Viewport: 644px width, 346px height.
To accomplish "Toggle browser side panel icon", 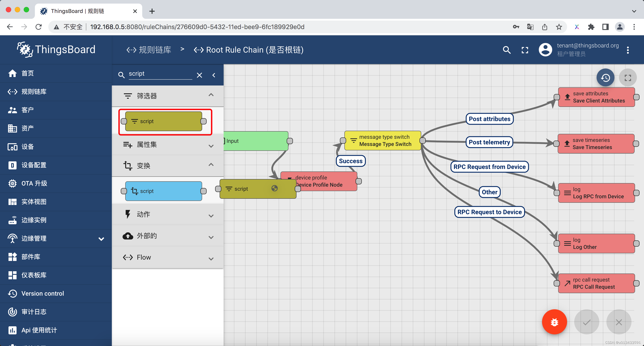I will (605, 27).
